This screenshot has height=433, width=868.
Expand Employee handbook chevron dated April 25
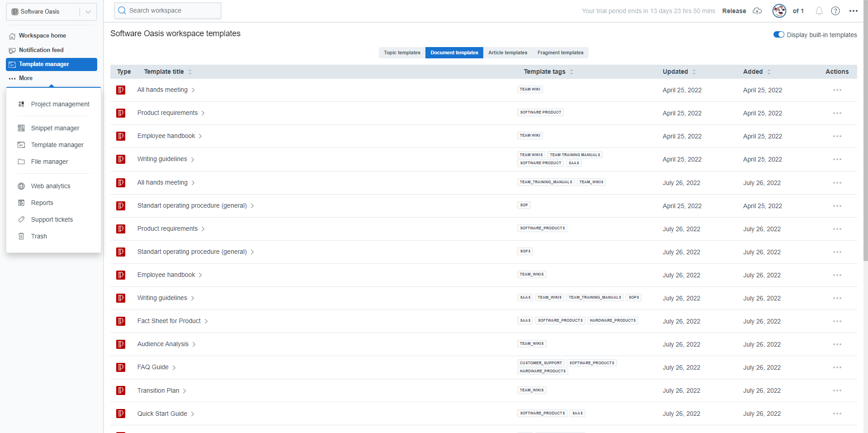(x=200, y=136)
